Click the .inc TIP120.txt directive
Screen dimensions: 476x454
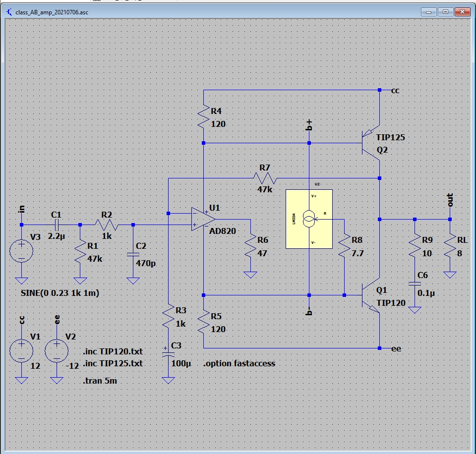pyautogui.click(x=113, y=351)
